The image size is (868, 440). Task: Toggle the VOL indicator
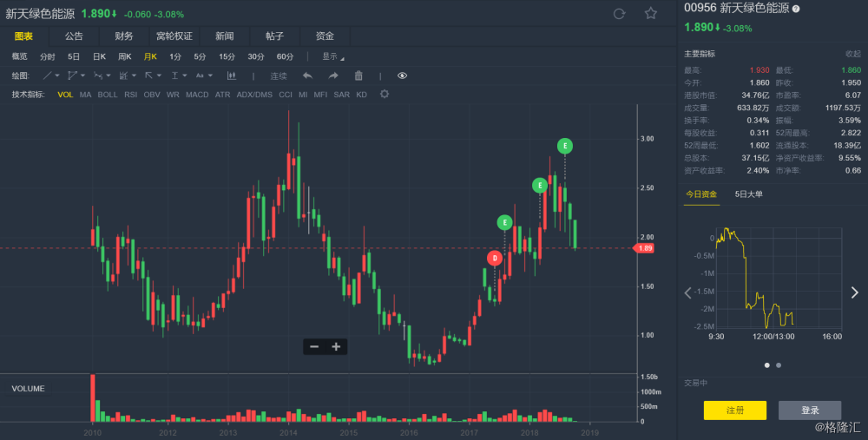[x=65, y=95]
